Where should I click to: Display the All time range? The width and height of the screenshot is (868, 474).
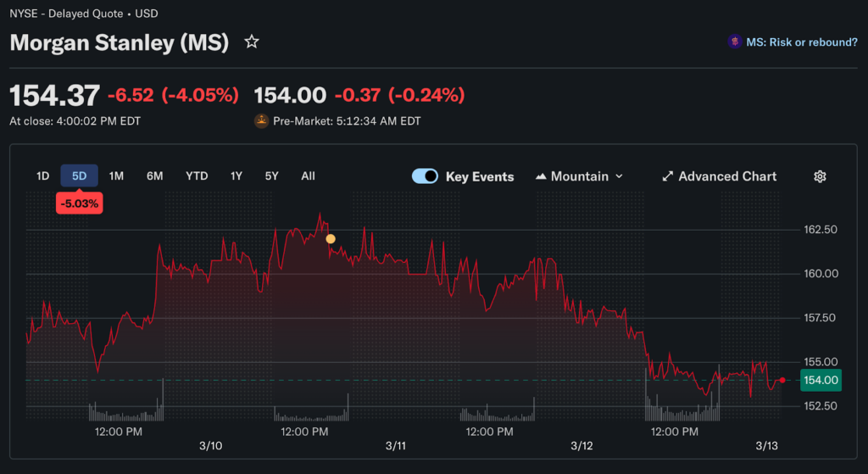click(x=308, y=176)
